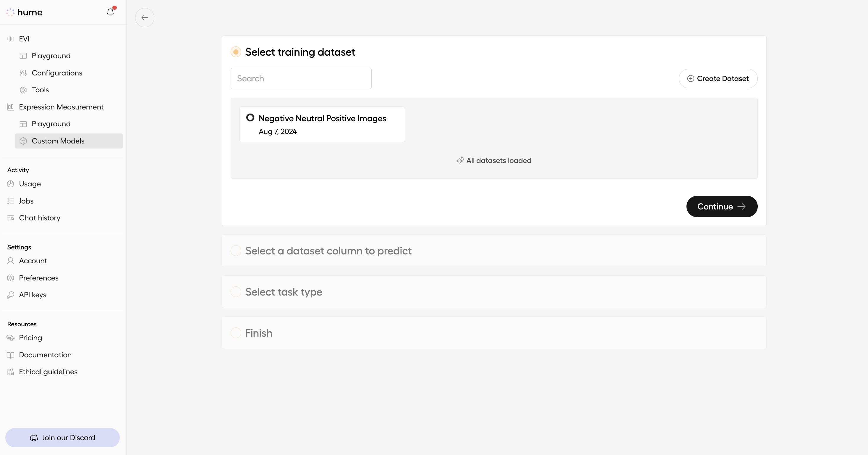Expand the Select task type section

coord(284,292)
